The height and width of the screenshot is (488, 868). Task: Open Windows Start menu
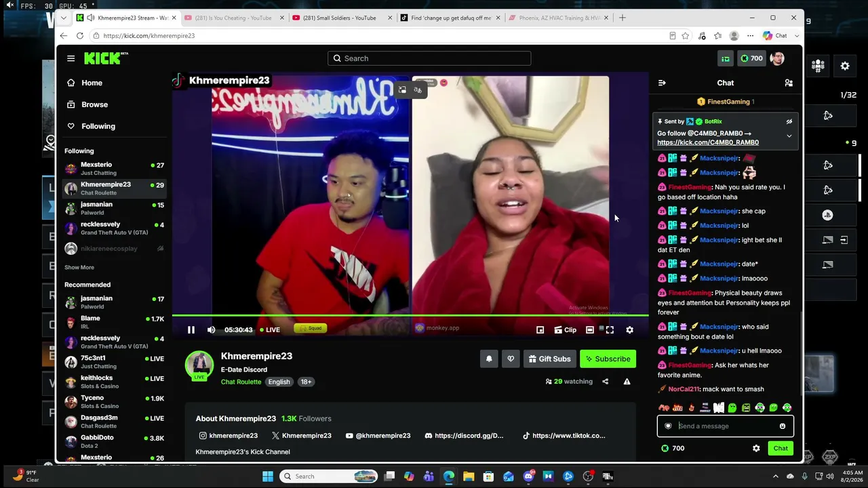coord(268,476)
